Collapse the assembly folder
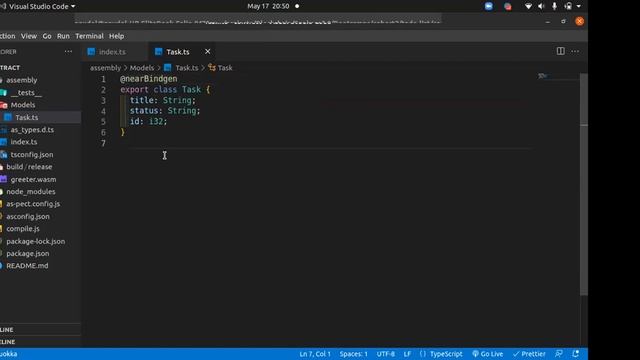This screenshot has width=640, height=360. [x=21, y=80]
